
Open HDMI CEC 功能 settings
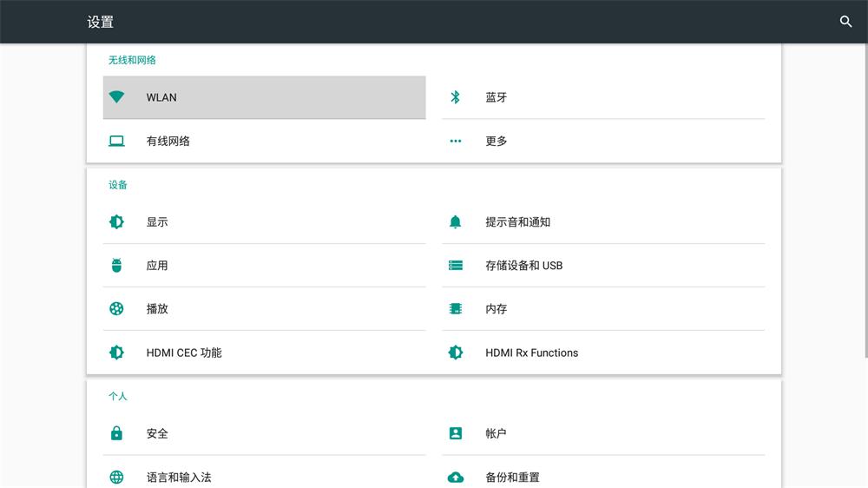[264, 353]
